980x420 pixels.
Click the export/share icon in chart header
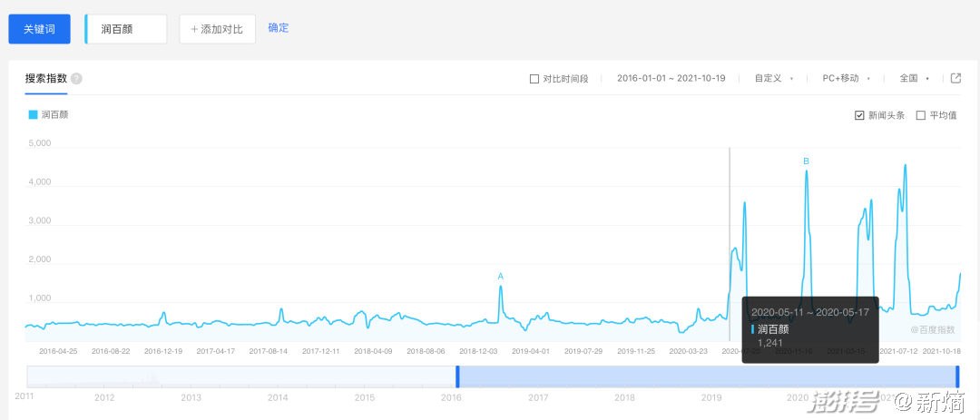[x=955, y=78]
